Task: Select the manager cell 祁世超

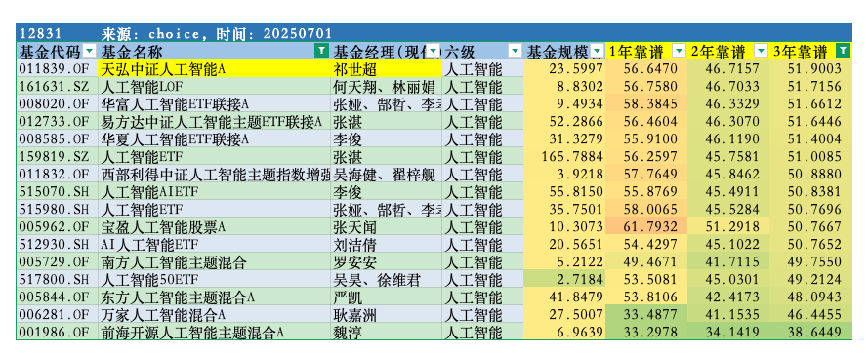Action: pos(387,69)
